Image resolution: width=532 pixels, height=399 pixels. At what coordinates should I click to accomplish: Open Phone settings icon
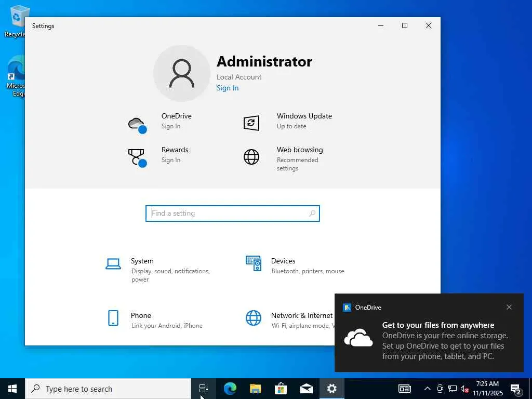(x=113, y=318)
